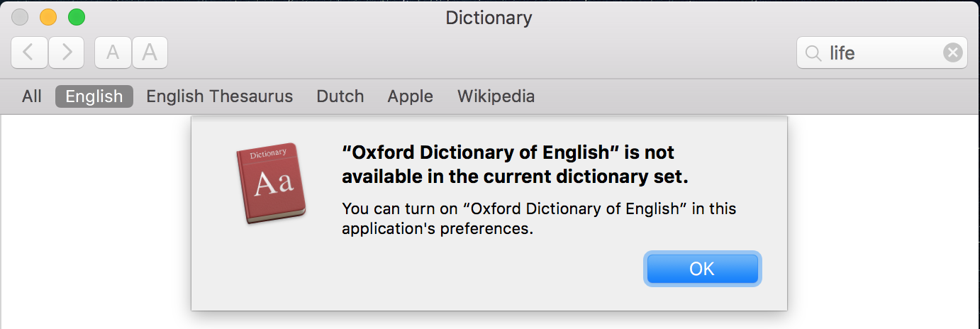Switch to the English Thesaurus tab
The width and height of the screenshot is (980, 329).
[x=220, y=96]
